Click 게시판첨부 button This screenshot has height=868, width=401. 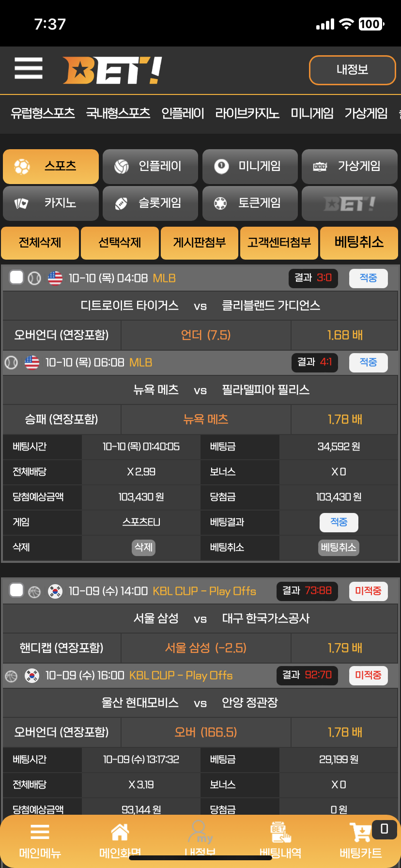200,243
